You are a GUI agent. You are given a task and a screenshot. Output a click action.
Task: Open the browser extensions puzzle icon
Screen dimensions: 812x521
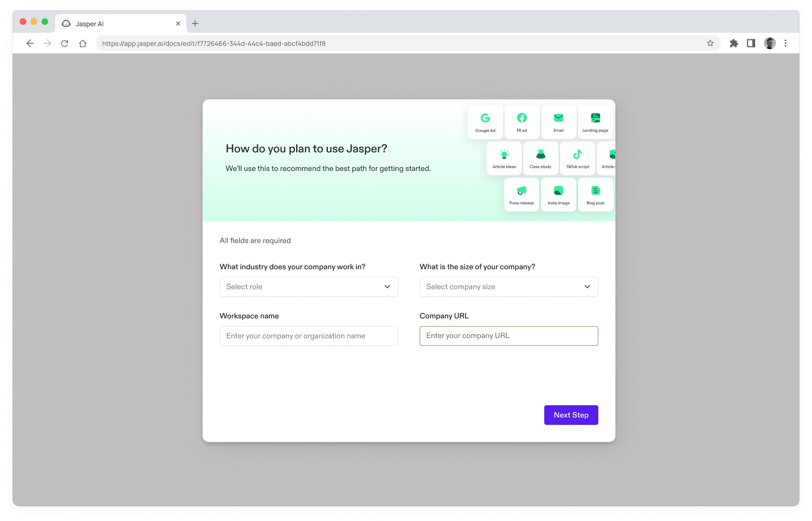(x=733, y=43)
